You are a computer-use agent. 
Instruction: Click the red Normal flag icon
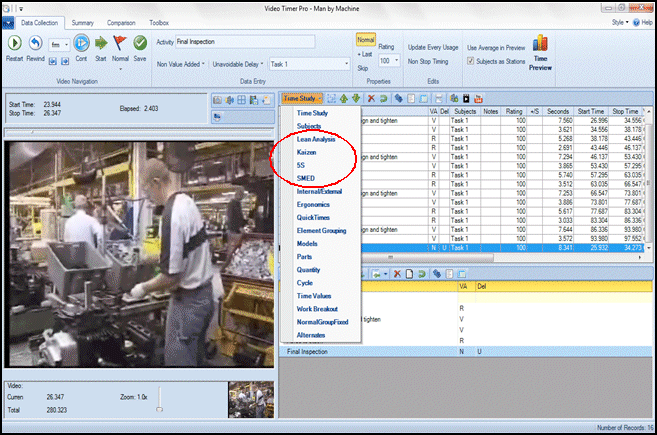coord(120,43)
